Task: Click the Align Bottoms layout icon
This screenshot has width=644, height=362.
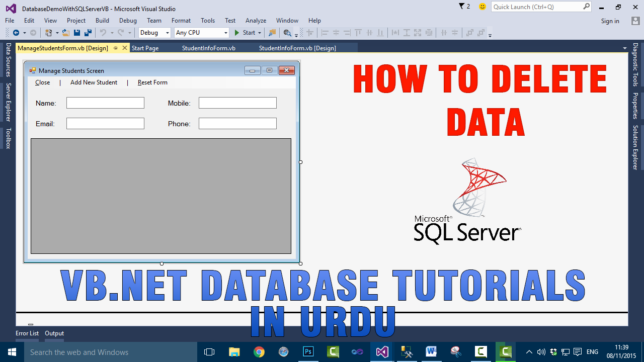Action: 380,33
